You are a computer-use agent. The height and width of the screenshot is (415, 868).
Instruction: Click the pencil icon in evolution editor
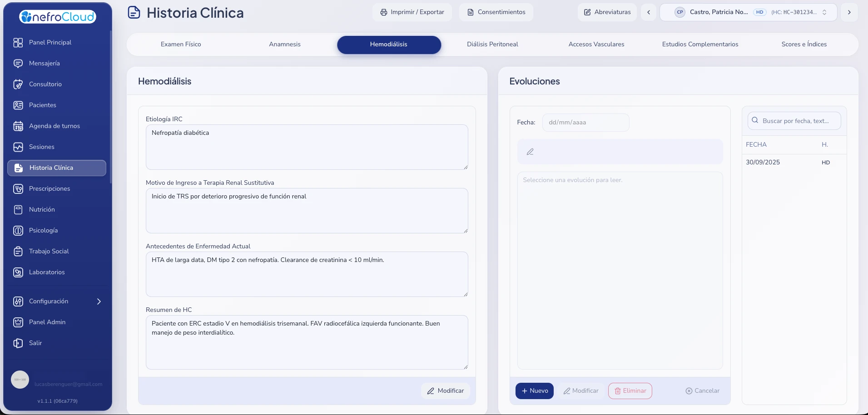click(x=530, y=152)
